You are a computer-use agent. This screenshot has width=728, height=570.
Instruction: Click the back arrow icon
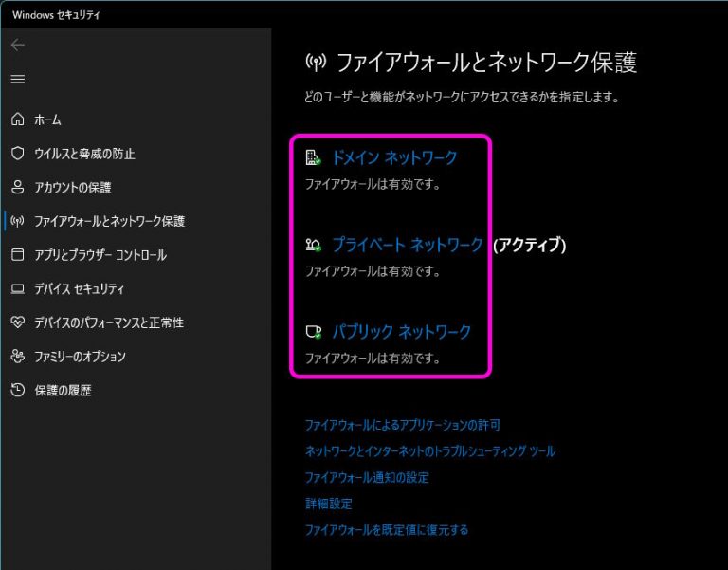click(x=18, y=46)
